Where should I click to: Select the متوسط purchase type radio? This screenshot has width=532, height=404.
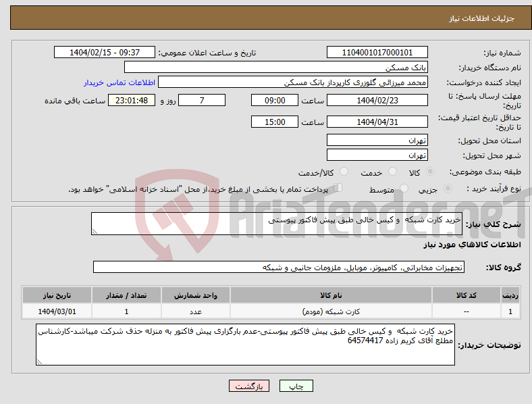tap(404, 188)
